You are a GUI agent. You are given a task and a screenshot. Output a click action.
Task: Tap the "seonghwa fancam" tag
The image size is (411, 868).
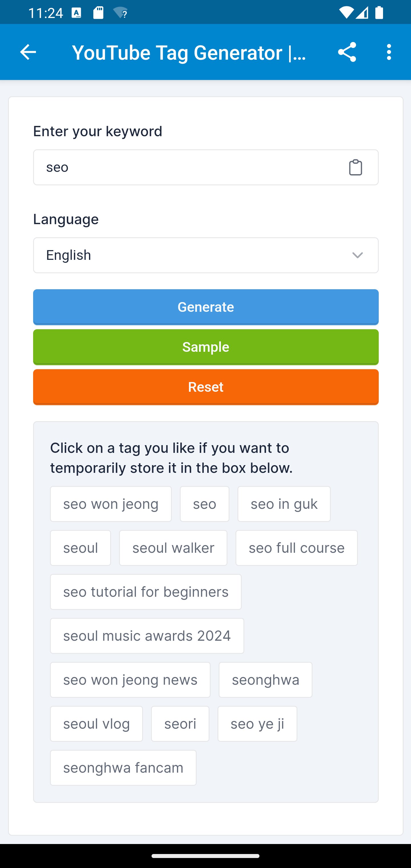[x=123, y=767]
